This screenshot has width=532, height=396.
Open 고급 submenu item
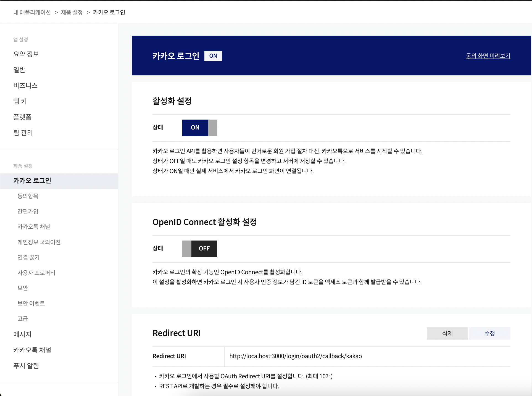tap(23, 319)
